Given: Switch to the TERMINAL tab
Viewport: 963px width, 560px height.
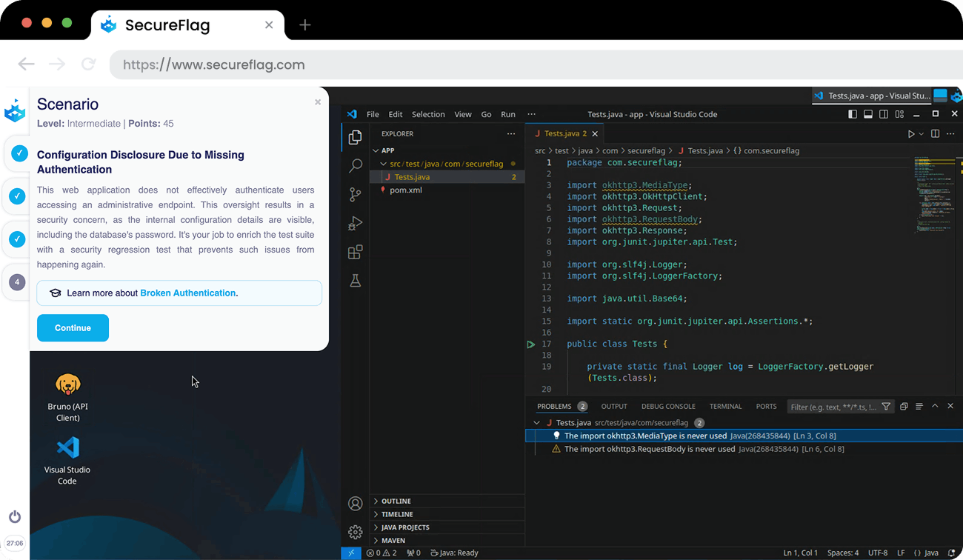Looking at the screenshot, I should pos(725,406).
